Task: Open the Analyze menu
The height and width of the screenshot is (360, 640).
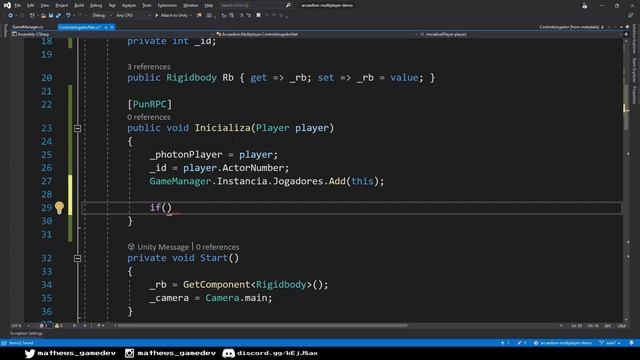Action: pyautogui.click(x=129, y=5)
